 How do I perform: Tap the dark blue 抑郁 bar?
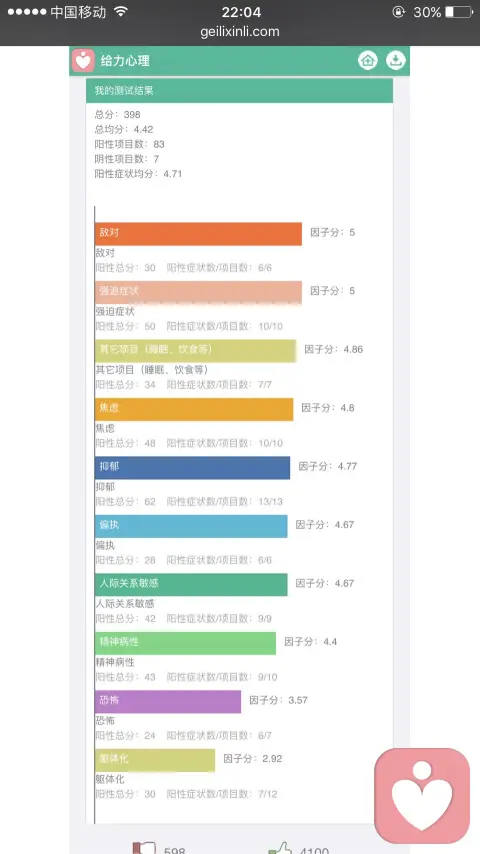pos(192,468)
